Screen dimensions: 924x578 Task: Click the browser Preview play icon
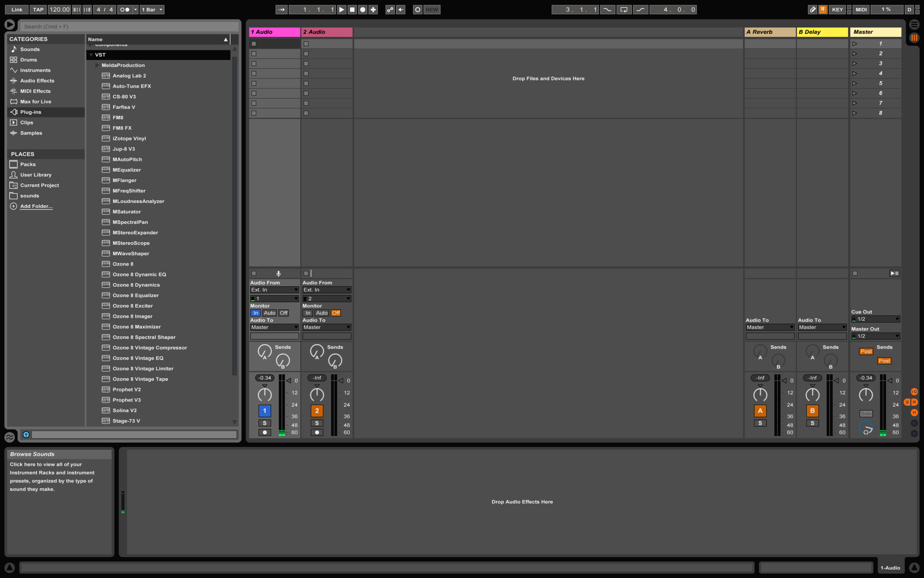(10, 25)
